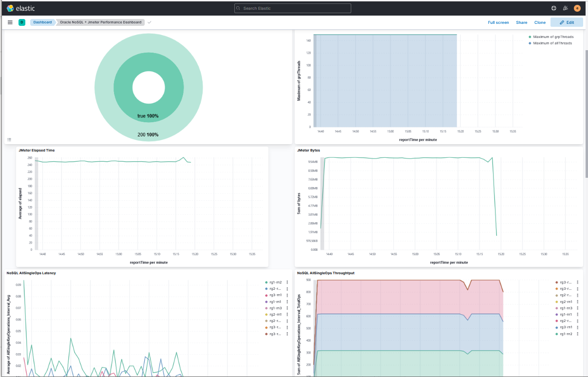Click the JMeter Bytes panel title

click(x=308, y=151)
